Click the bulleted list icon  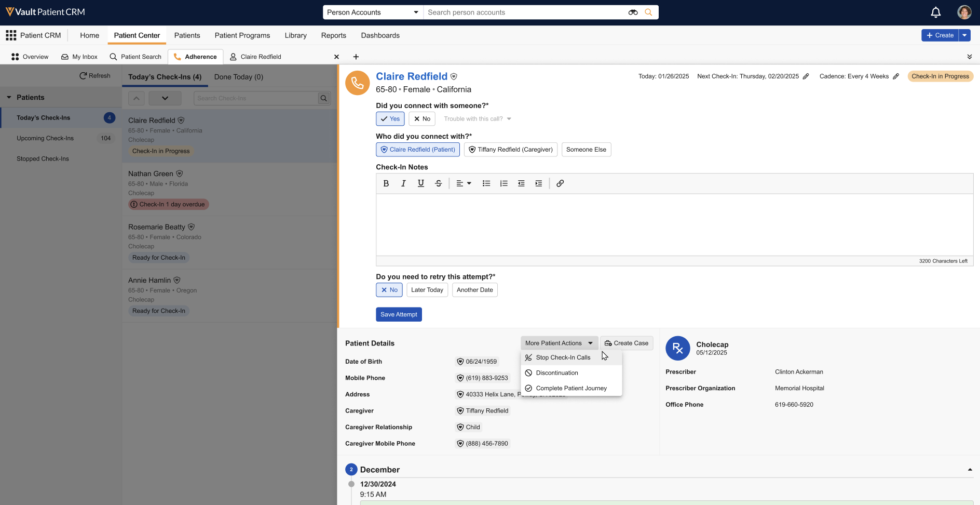pyautogui.click(x=486, y=183)
